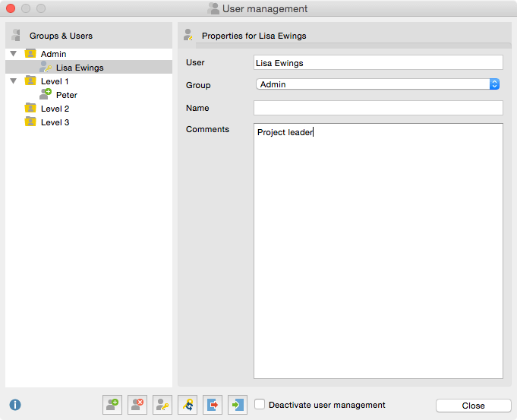This screenshot has width=517, height=420.
Task: Click the Comments label
Action: coord(207,129)
